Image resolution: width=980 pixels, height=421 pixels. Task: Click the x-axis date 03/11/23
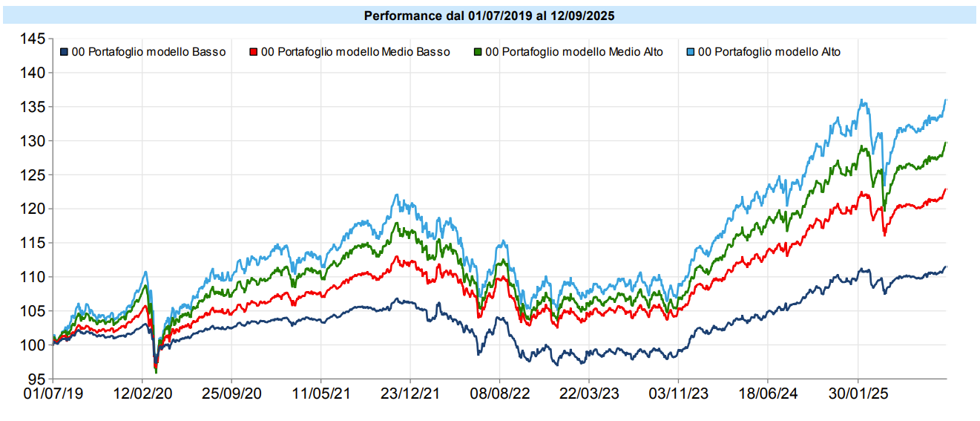[679, 394]
